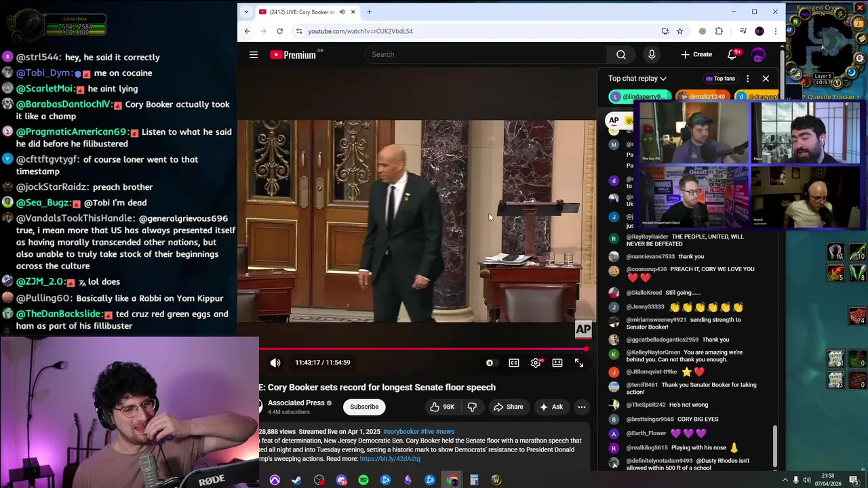Open the #news hashtag link
The image size is (868, 488).
(x=446, y=432)
